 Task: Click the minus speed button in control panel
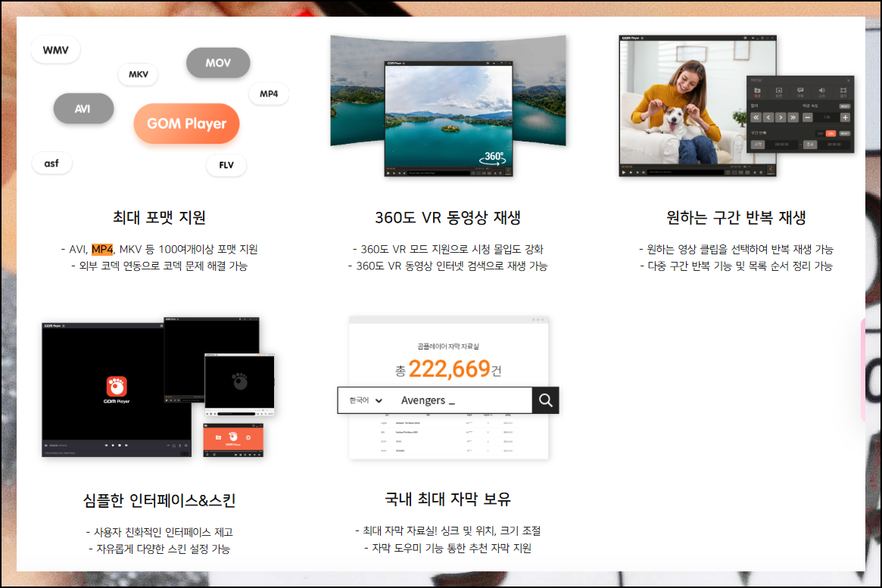click(808, 117)
